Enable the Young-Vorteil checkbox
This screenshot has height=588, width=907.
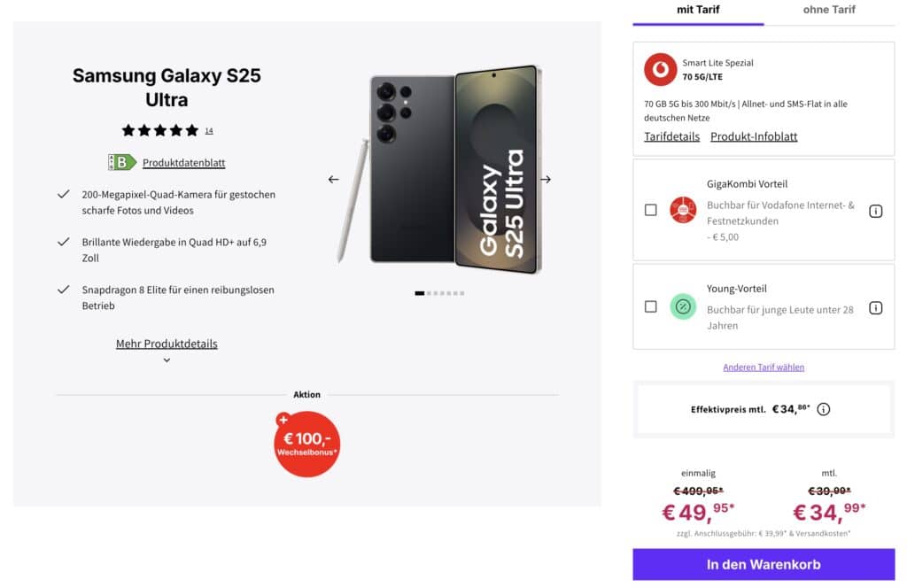click(x=651, y=306)
